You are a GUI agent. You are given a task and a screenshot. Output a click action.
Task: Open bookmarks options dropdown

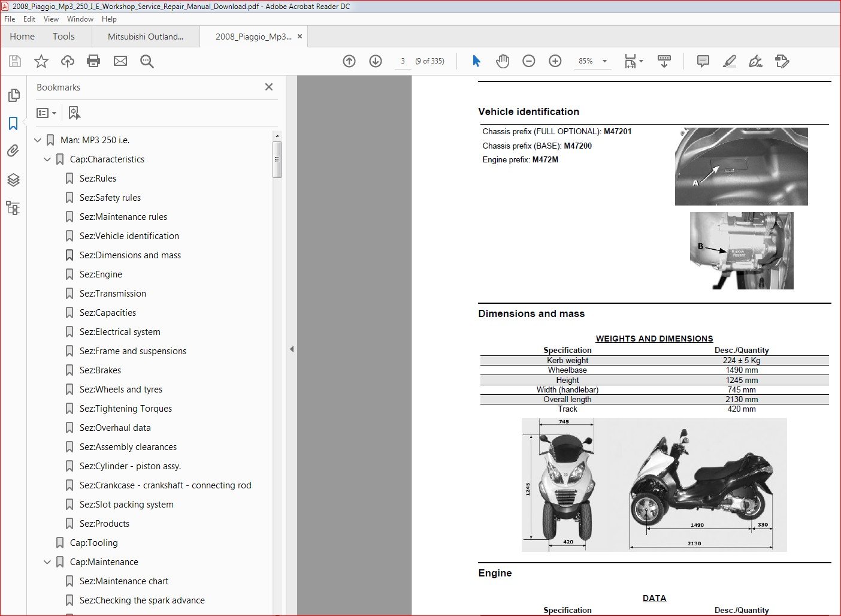pyautogui.click(x=47, y=113)
